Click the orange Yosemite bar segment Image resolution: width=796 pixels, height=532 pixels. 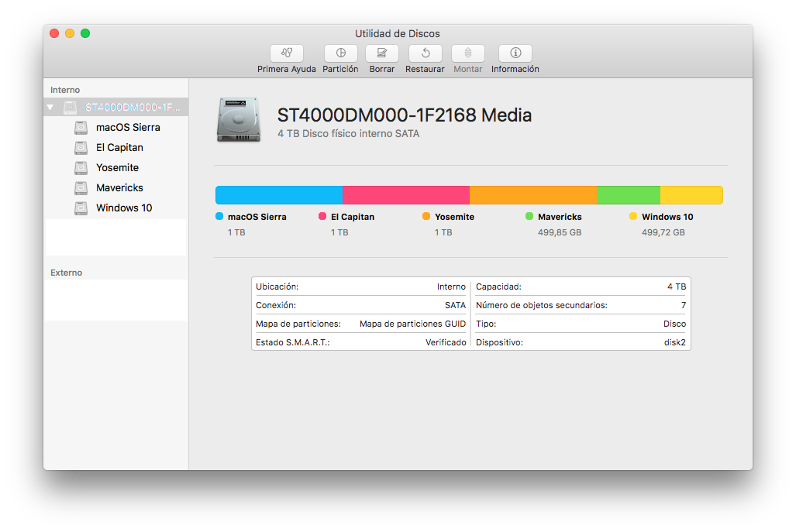click(x=533, y=195)
